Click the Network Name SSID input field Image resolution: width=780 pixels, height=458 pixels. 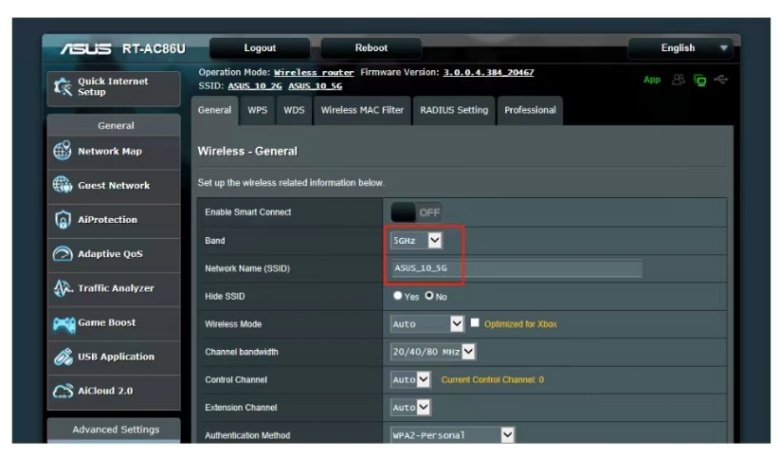click(x=515, y=269)
